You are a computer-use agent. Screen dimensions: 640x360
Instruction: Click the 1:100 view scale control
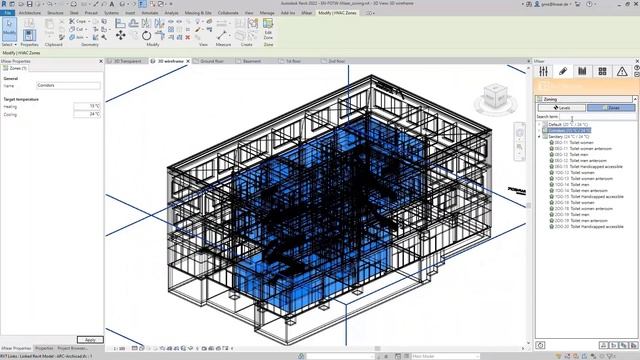pos(119,349)
